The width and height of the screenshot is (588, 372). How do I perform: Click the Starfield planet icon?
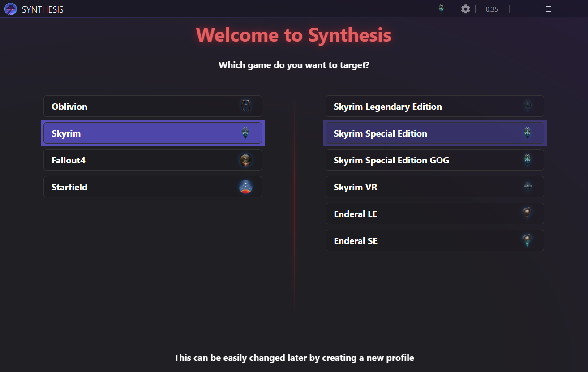click(x=245, y=187)
